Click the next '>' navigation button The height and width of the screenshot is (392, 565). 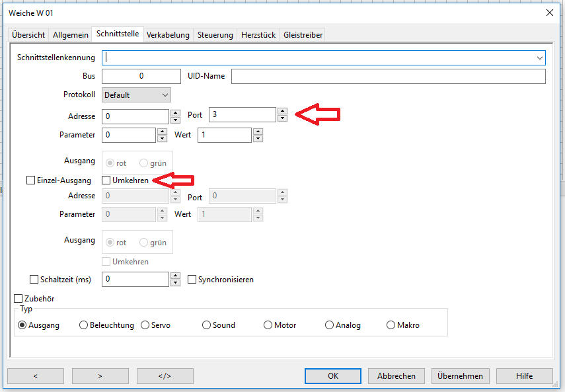pos(100,376)
